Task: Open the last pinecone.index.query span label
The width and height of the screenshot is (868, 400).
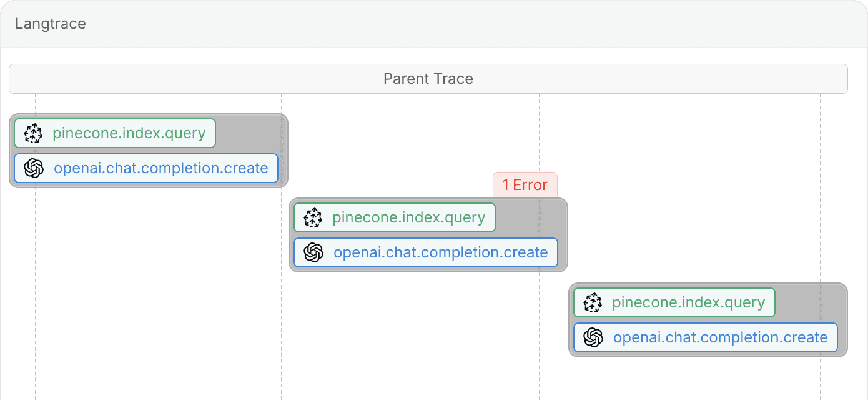Action: [688, 302]
